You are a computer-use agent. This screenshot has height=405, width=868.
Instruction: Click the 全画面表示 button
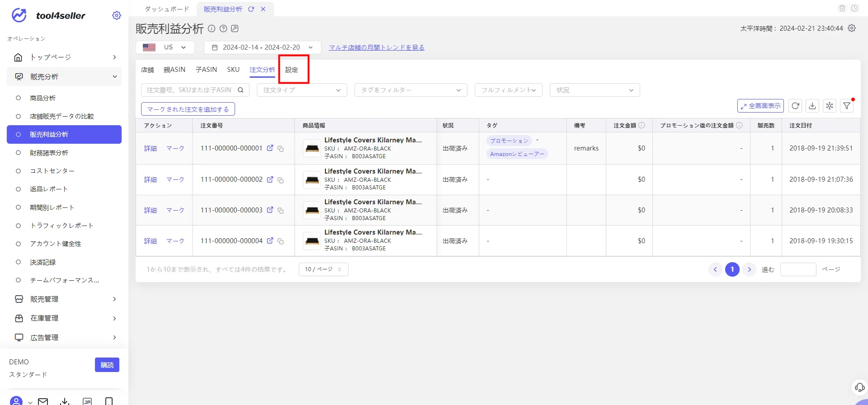point(760,106)
